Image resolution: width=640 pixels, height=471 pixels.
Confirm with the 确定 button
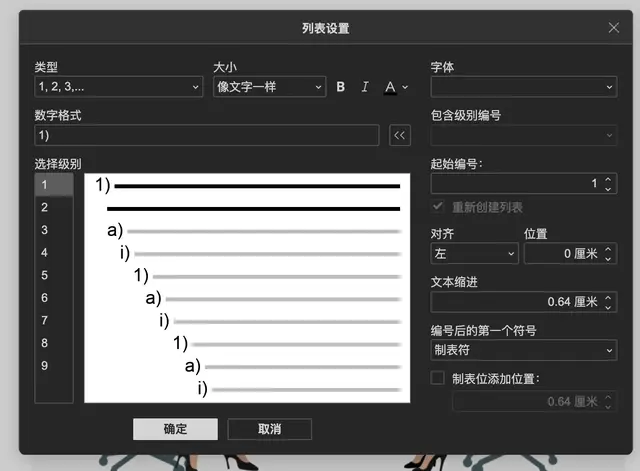175,429
